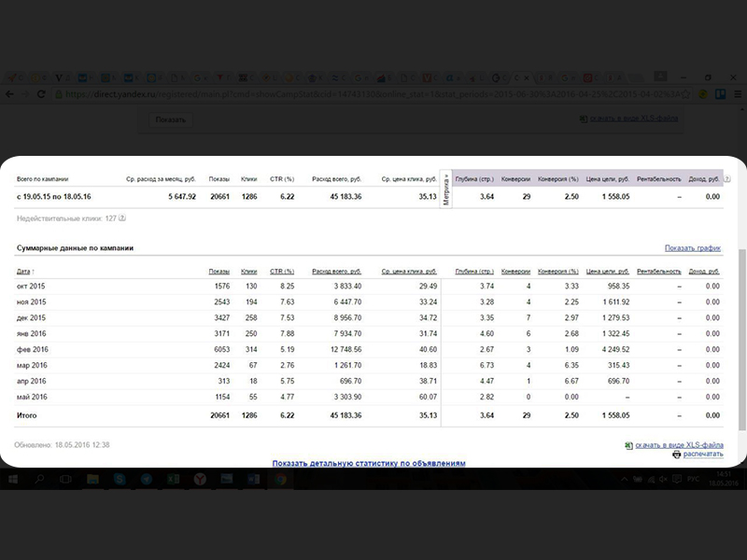Open Task View on the taskbar
This screenshot has height=560, width=747.
[65, 479]
